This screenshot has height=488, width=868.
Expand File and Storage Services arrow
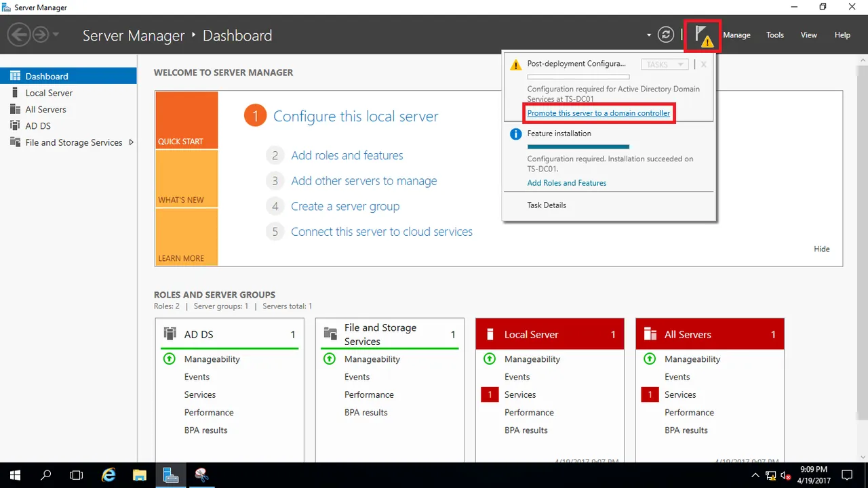[x=131, y=142]
